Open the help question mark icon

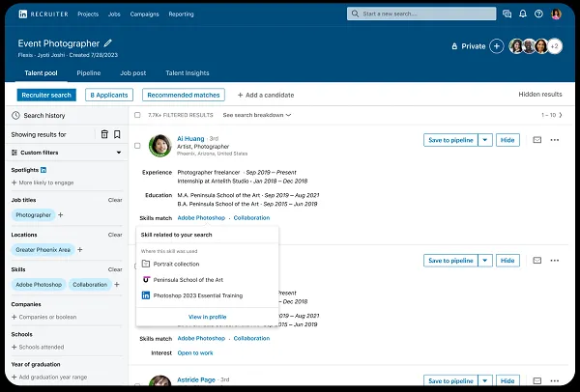click(x=538, y=14)
